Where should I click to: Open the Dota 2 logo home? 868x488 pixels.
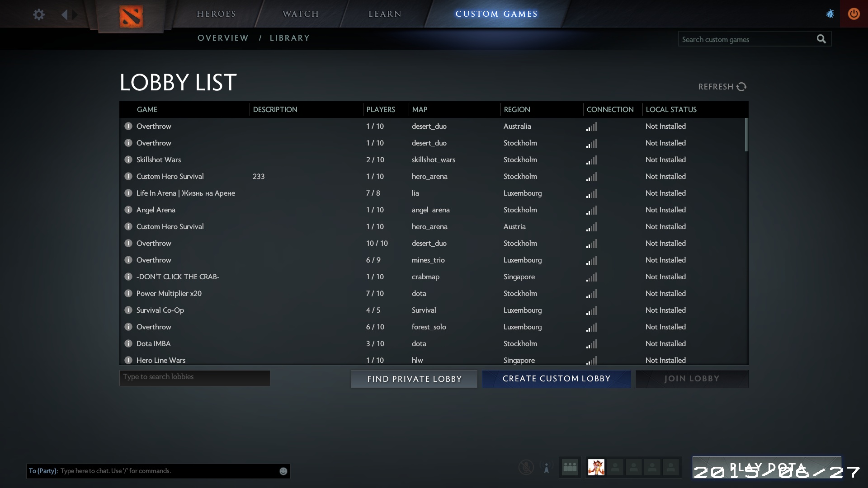(131, 17)
